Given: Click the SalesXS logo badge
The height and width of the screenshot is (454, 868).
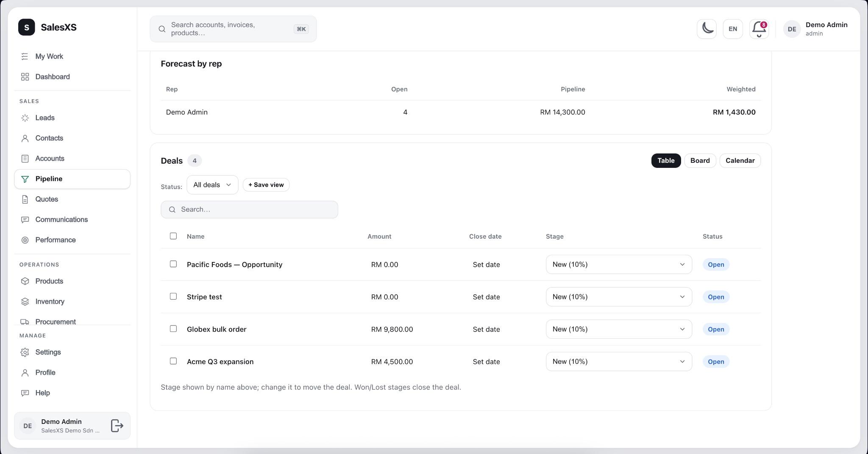Looking at the screenshot, I should pos(27,27).
